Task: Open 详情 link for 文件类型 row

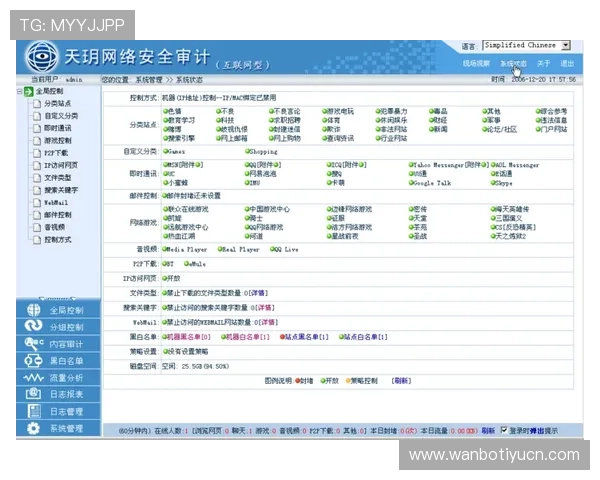Action: click(x=258, y=293)
